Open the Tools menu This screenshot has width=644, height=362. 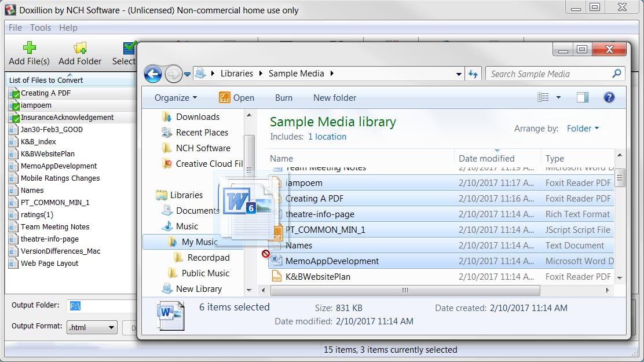(41, 28)
